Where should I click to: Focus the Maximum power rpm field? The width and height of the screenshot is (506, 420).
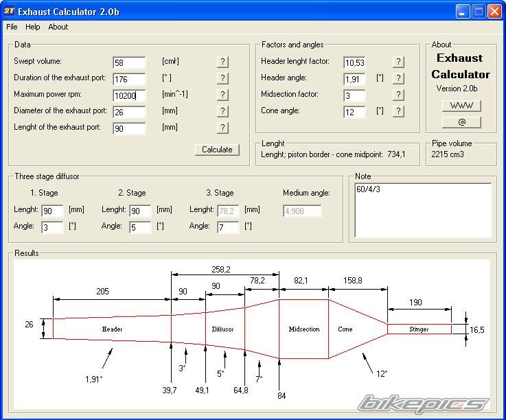(x=129, y=95)
